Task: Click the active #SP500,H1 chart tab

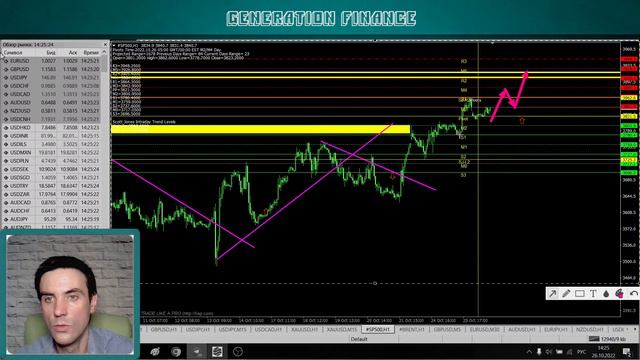Action: click(x=378, y=329)
